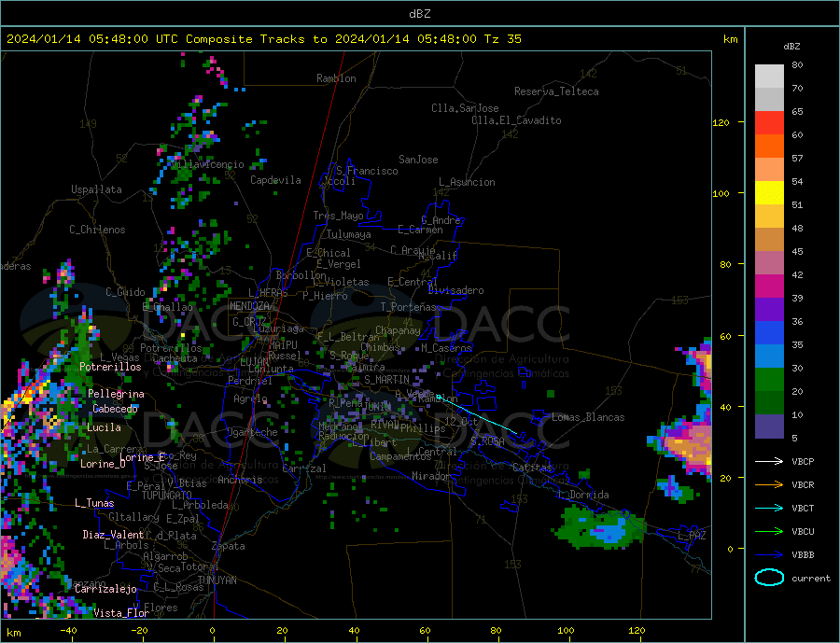This screenshot has width=840, height=643.
Task: Select the light blue swatch between 35 and 30
Action: click(769, 356)
